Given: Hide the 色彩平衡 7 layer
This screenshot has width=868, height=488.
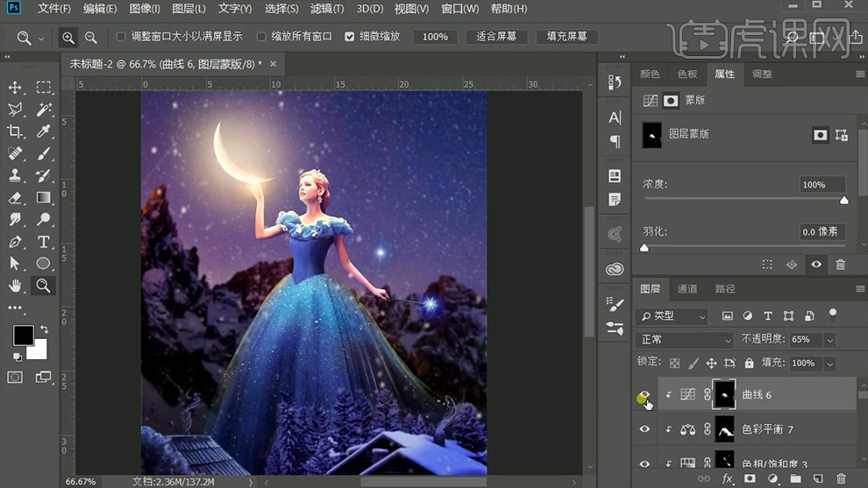Looking at the screenshot, I should point(644,429).
